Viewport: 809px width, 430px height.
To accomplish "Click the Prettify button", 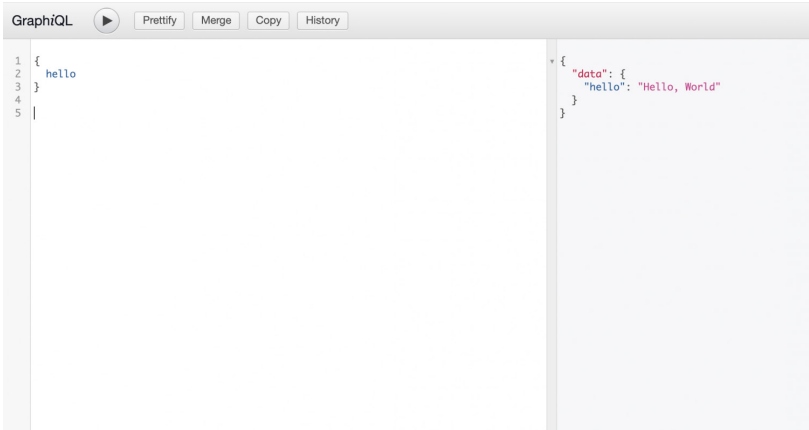I will (x=159, y=21).
